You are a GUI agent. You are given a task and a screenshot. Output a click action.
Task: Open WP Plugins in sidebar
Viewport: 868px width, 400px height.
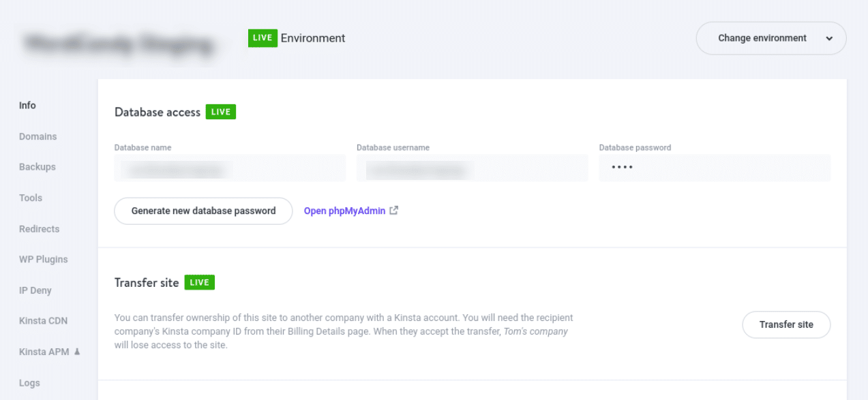point(44,260)
